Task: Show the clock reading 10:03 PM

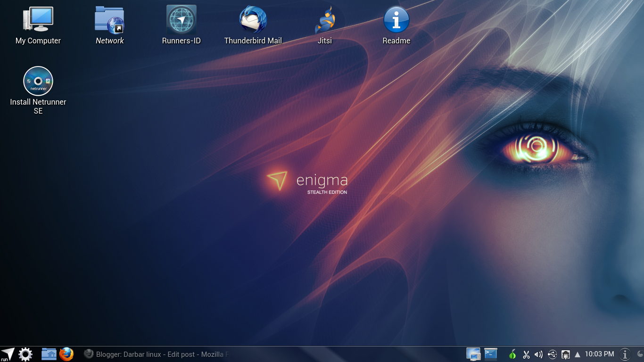Action: click(x=599, y=354)
